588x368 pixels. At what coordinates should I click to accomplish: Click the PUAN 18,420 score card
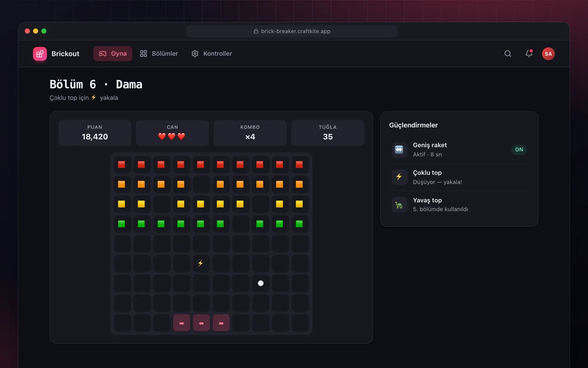[x=95, y=133]
